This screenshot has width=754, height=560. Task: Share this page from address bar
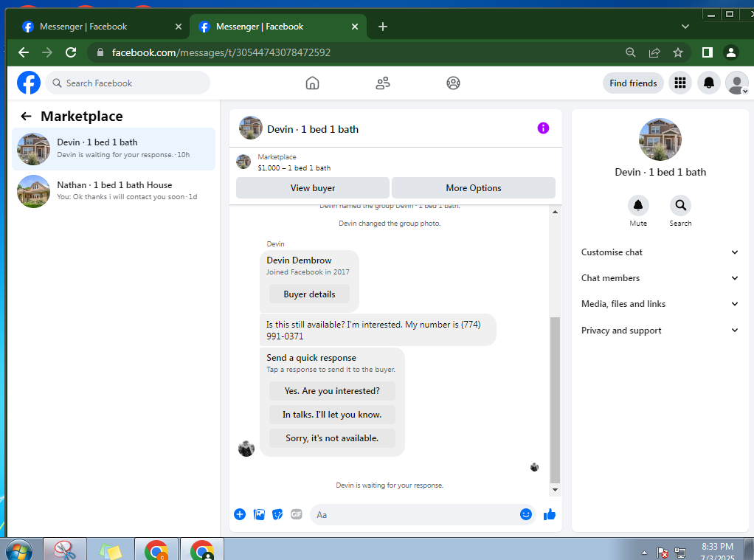click(654, 52)
